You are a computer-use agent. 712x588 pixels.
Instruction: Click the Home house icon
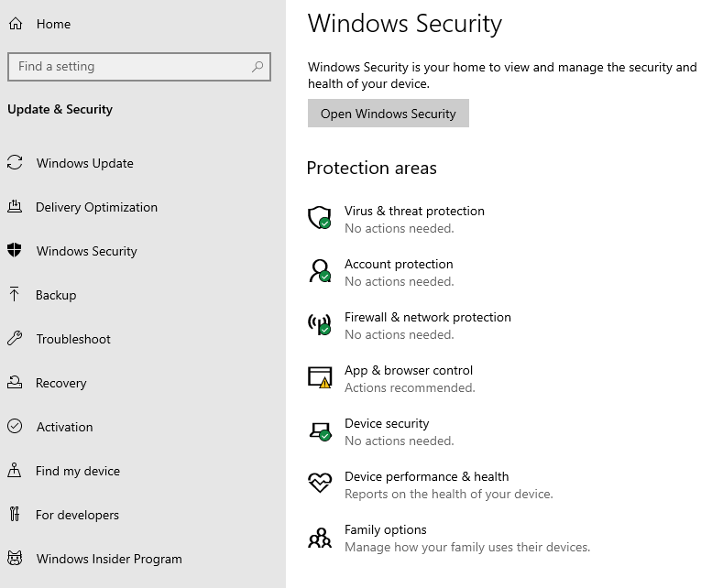[x=16, y=24]
